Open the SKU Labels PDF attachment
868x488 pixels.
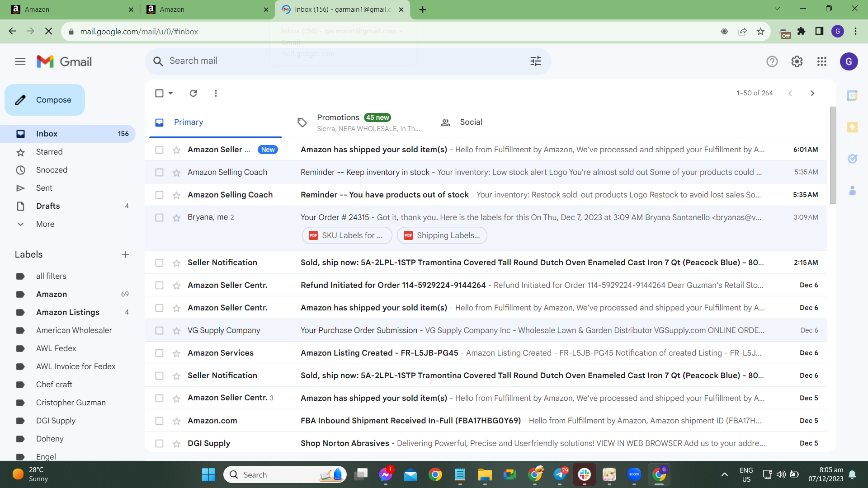[x=347, y=235]
